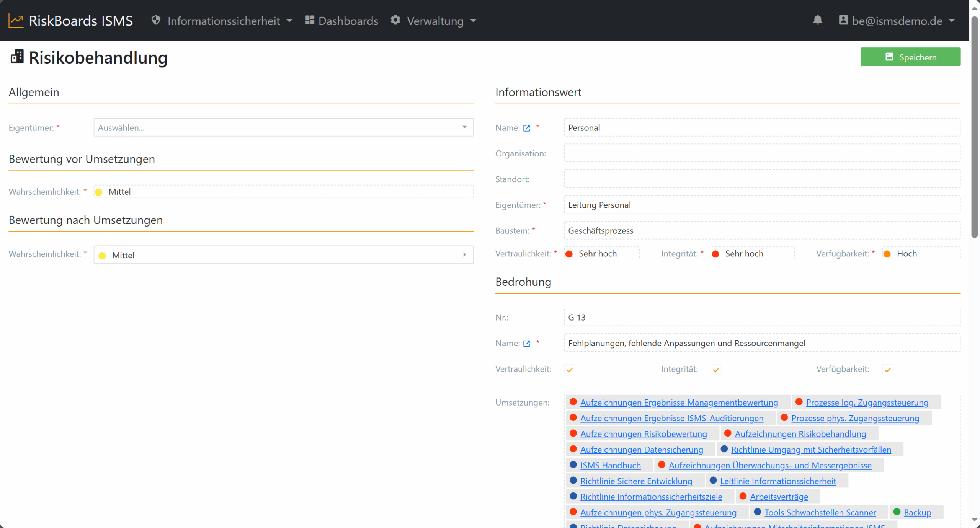Viewport: 980px width, 528px height.
Task: Expand the be@ismsdemo.de user menu
Action: 897,21
